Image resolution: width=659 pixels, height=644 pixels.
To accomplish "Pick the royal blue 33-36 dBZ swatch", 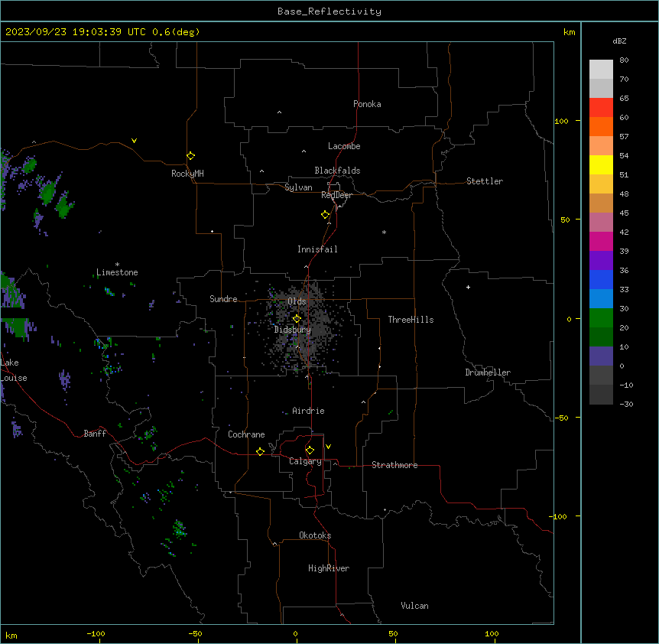I will coord(601,279).
